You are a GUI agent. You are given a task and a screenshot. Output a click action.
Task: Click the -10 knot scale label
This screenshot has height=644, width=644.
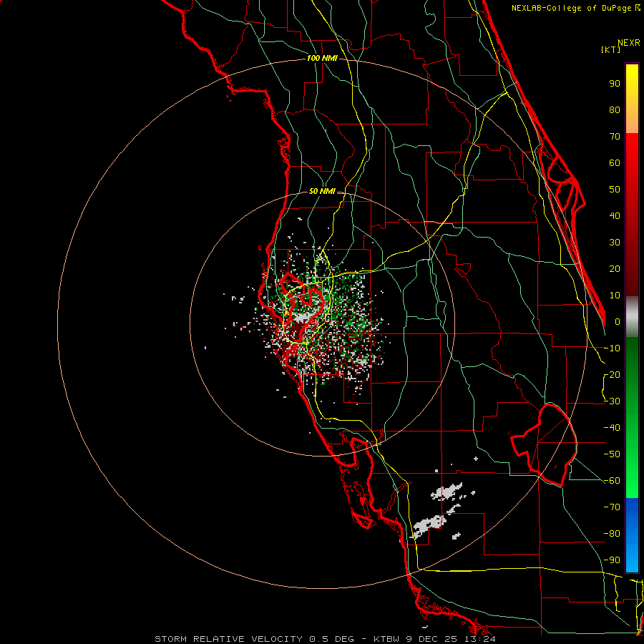point(612,348)
